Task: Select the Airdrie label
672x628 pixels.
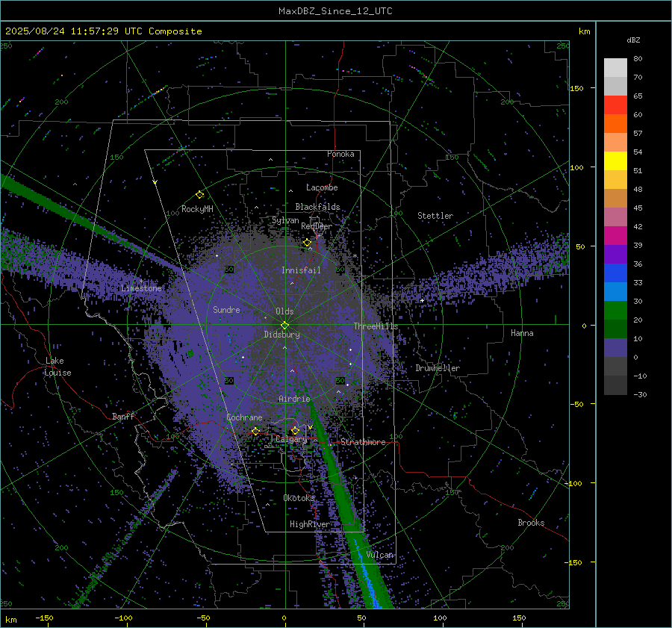Action: pos(294,399)
